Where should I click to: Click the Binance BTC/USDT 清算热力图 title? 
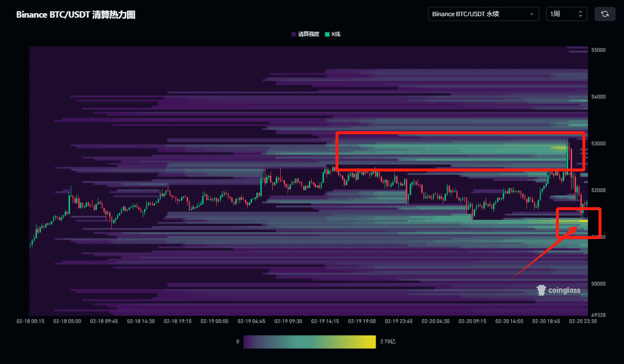75,14
